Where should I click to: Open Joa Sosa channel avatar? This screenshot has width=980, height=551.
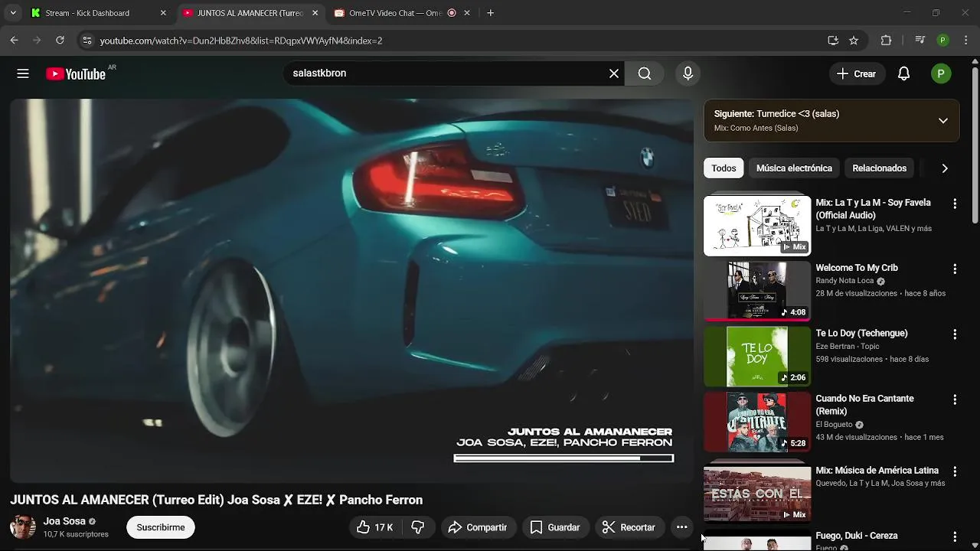(x=23, y=527)
